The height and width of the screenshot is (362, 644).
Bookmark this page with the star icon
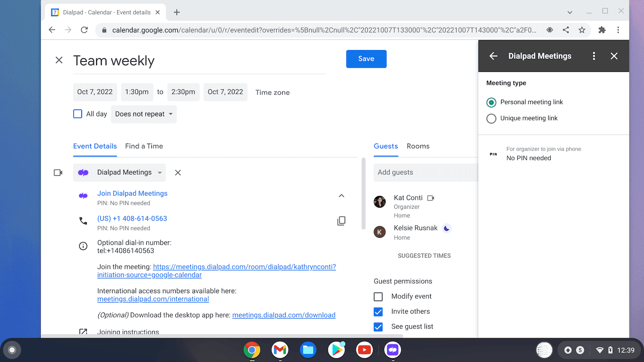pos(582,30)
